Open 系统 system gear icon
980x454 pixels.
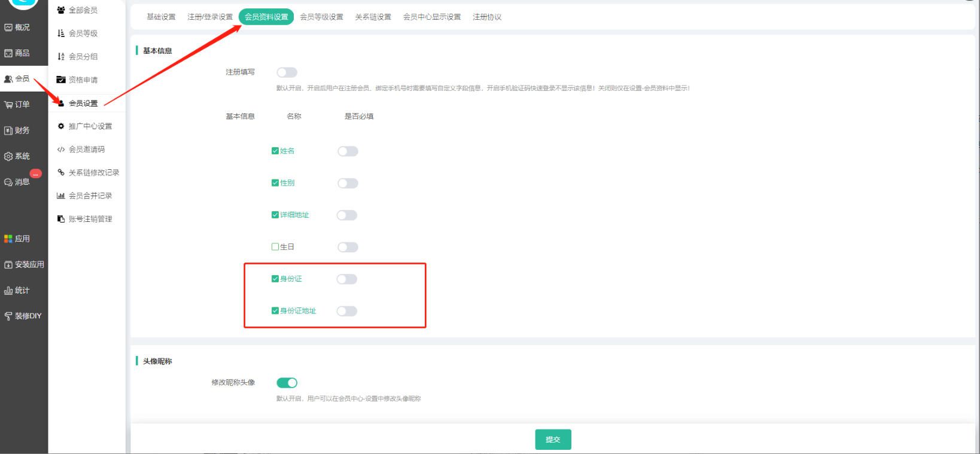click(8, 156)
